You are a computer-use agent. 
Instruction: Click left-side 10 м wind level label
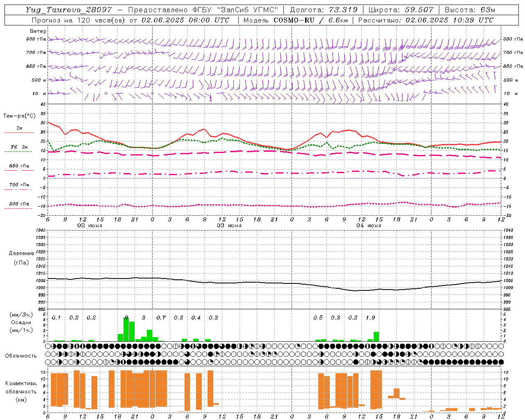(39, 94)
